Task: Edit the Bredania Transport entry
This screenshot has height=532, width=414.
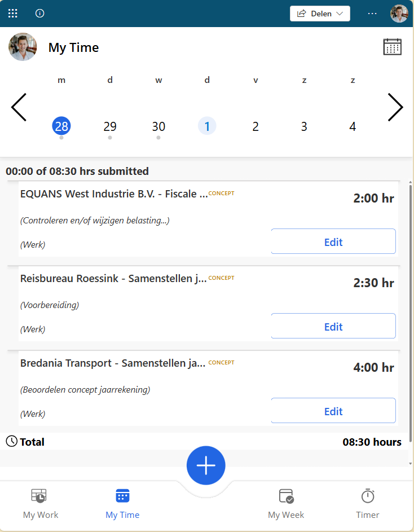Action: click(x=333, y=411)
